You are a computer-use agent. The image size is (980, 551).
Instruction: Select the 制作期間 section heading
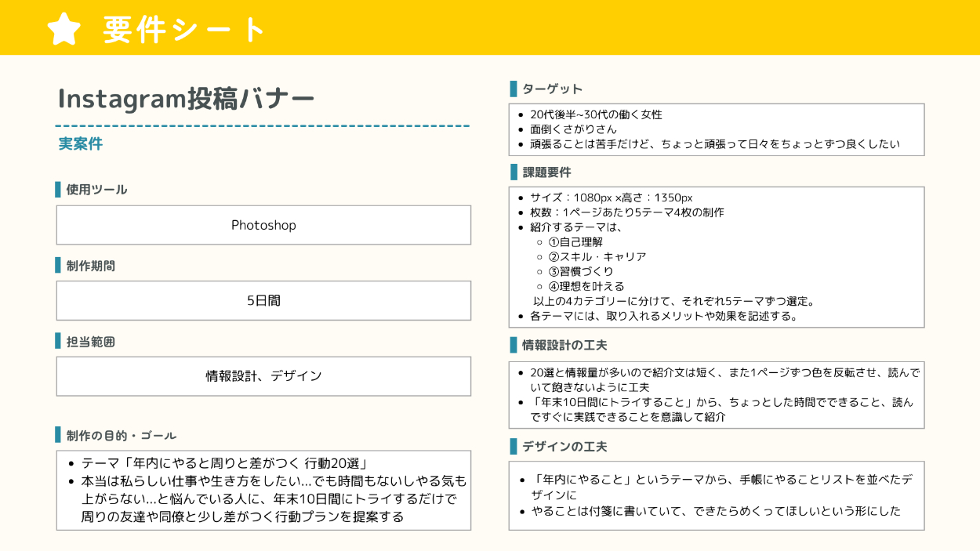pos(90,266)
